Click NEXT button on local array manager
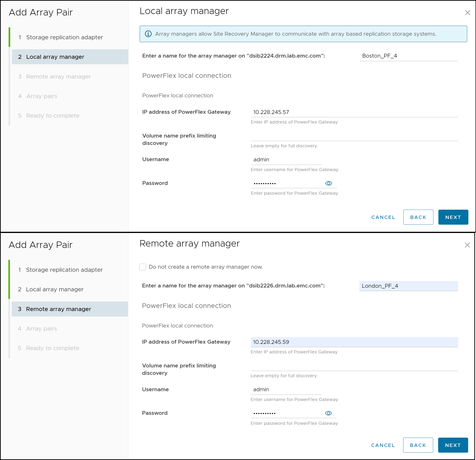The image size is (476, 460). tap(453, 217)
